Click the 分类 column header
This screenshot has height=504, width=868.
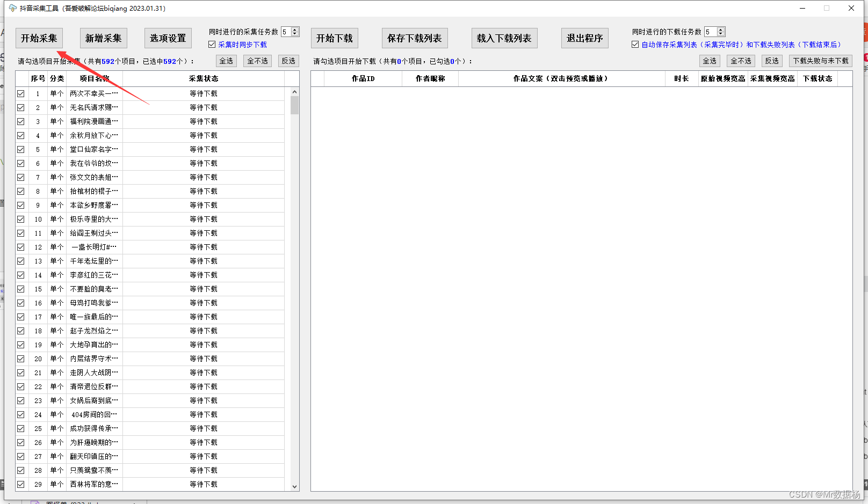pos(57,78)
